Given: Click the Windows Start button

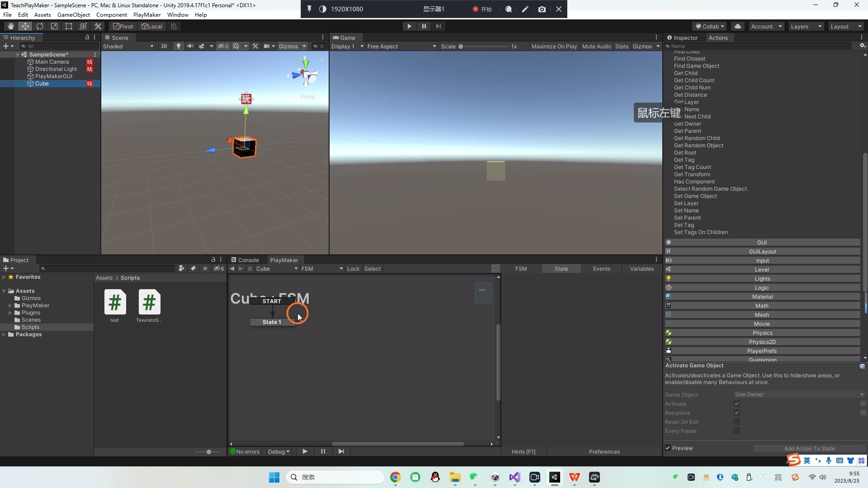Looking at the screenshot, I should click(x=274, y=477).
